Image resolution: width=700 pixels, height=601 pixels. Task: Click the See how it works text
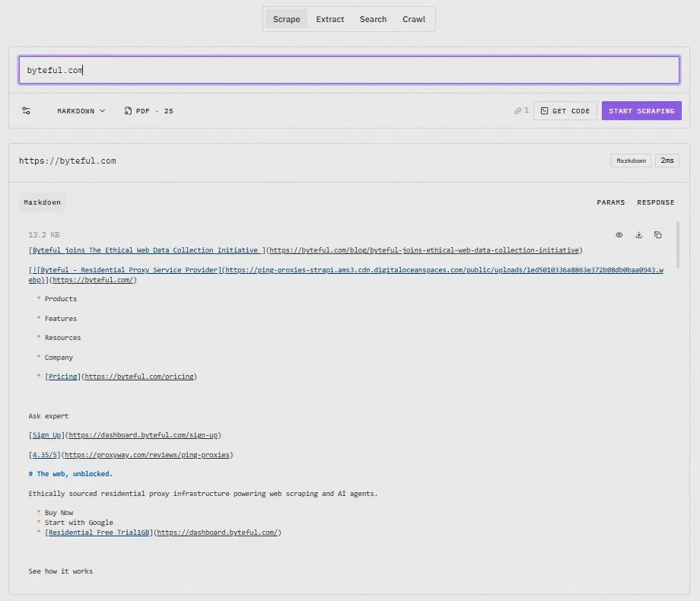click(61, 571)
